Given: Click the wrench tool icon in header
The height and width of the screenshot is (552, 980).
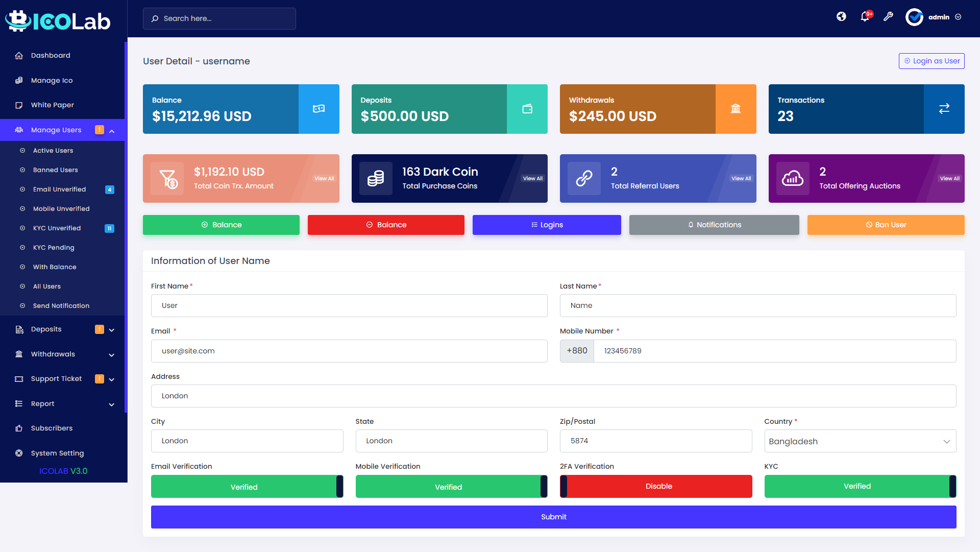Looking at the screenshot, I should [888, 17].
